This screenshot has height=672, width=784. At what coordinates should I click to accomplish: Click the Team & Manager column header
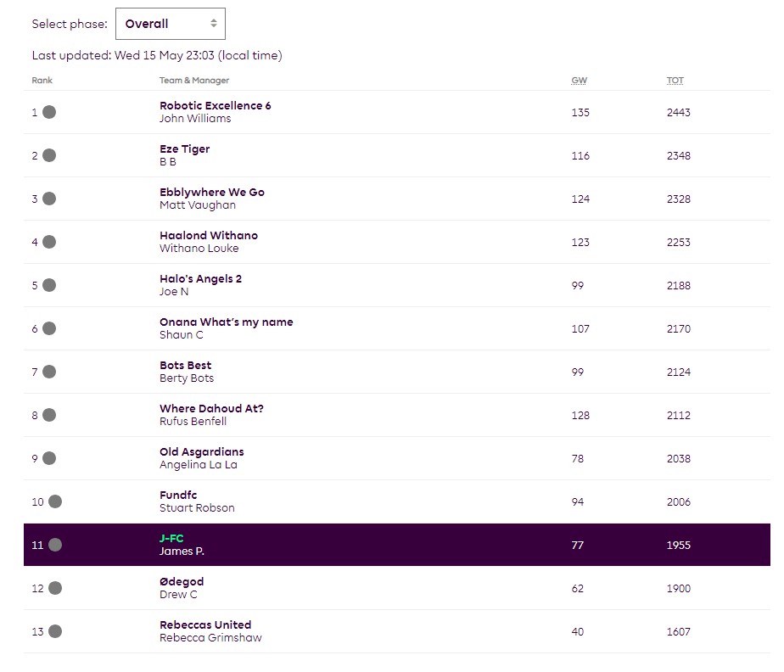pos(194,81)
